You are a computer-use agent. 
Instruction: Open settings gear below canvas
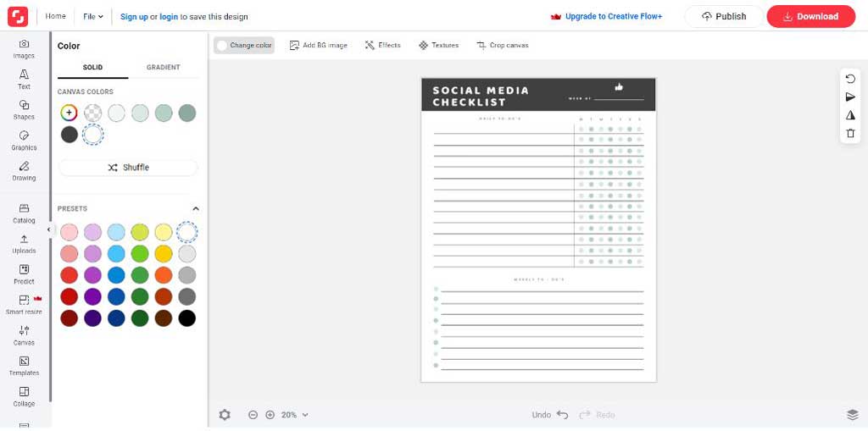(x=225, y=415)
